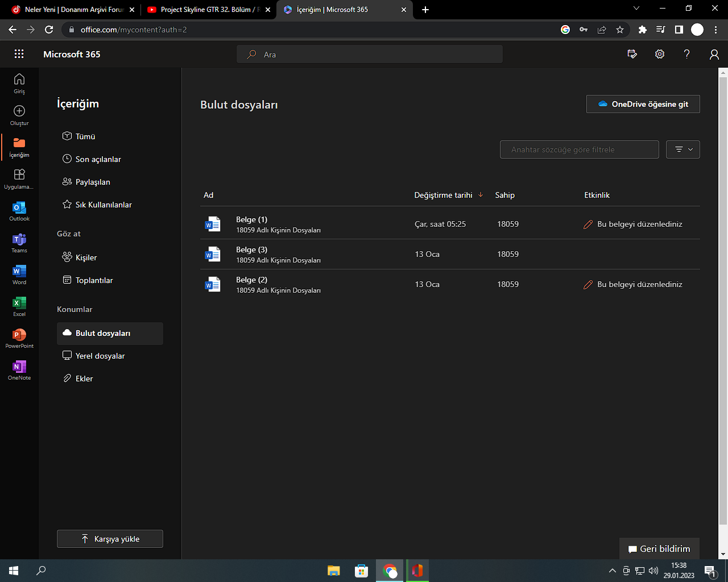Click Sahip column header

coord(504,195)
